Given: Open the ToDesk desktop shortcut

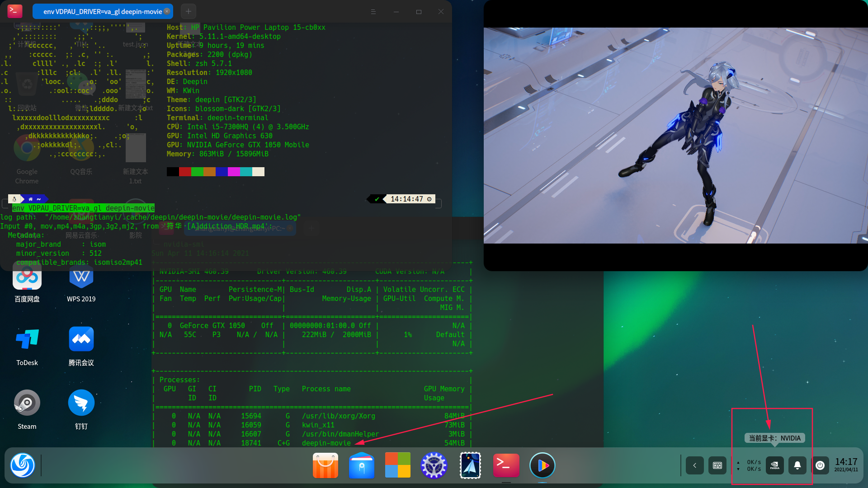Looking at the screenshot, I should pos(27,339).
